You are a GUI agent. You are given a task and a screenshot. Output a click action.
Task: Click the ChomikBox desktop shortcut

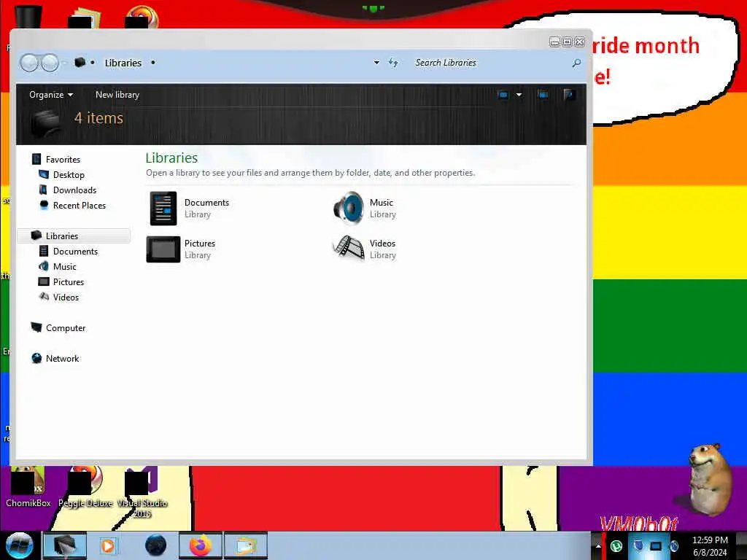point(28,486)
